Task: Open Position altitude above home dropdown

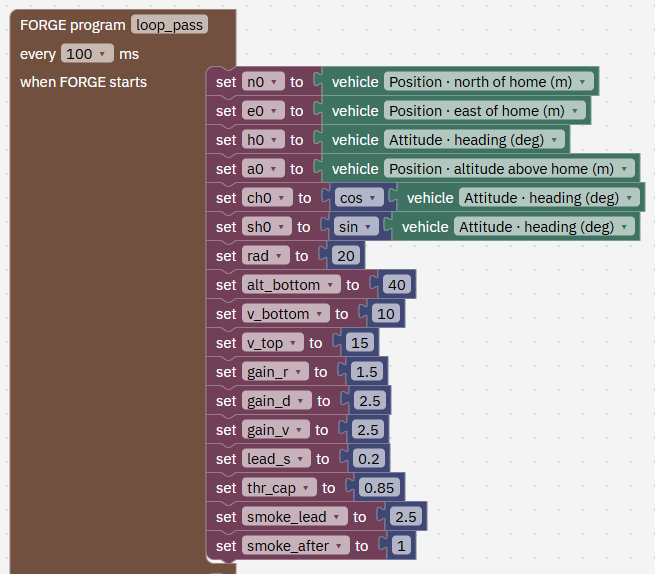Action: [510, 169]
